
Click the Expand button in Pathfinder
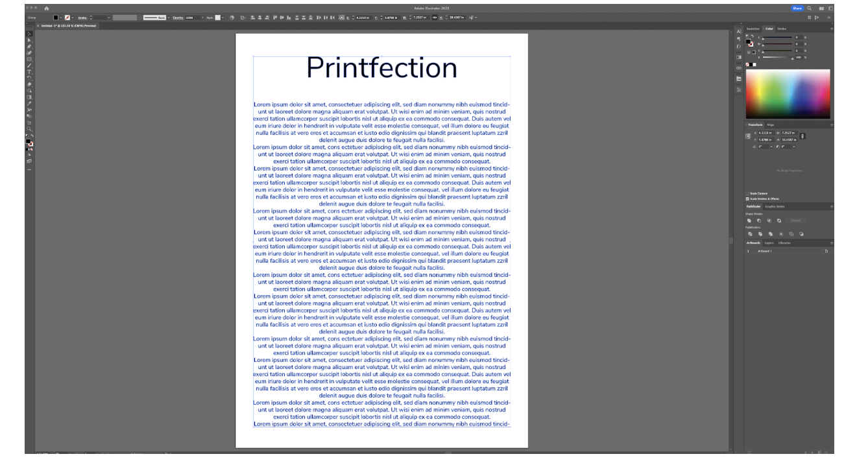[795, 220]
